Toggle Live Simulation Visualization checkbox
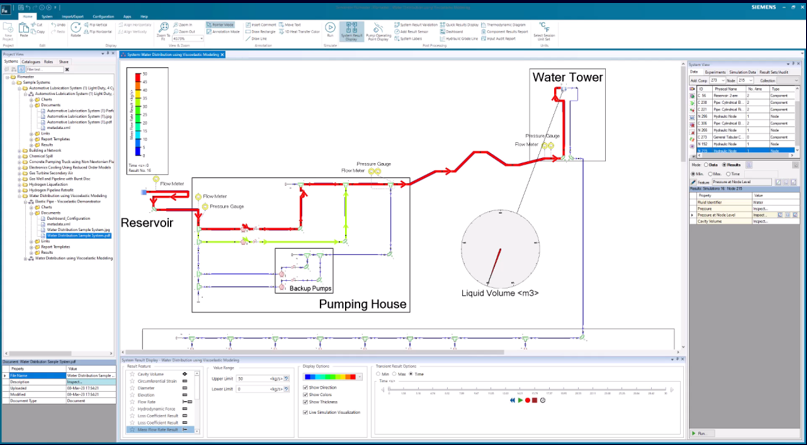 pyautogui.click(x=306, y=413)
